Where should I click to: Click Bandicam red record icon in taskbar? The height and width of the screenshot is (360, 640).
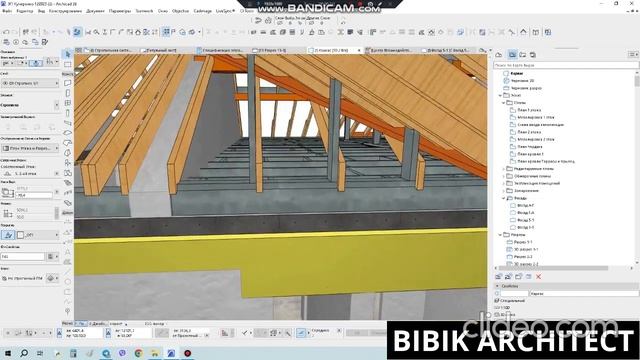point(187,353)
